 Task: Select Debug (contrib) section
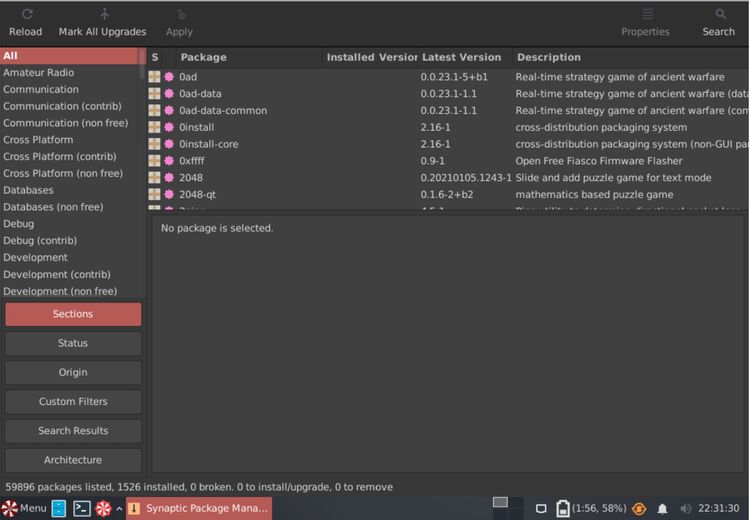pos(69,240)
